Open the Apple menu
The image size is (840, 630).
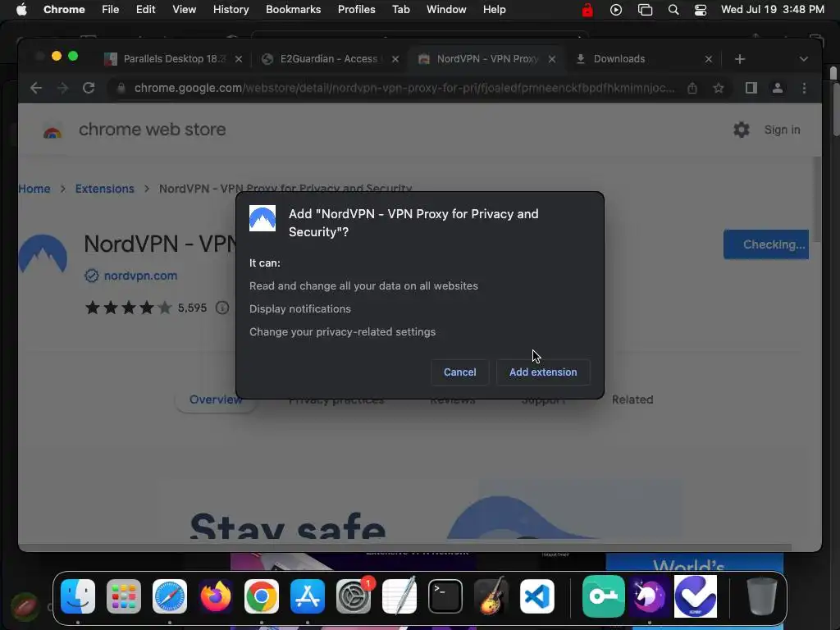tap(21, 10)
